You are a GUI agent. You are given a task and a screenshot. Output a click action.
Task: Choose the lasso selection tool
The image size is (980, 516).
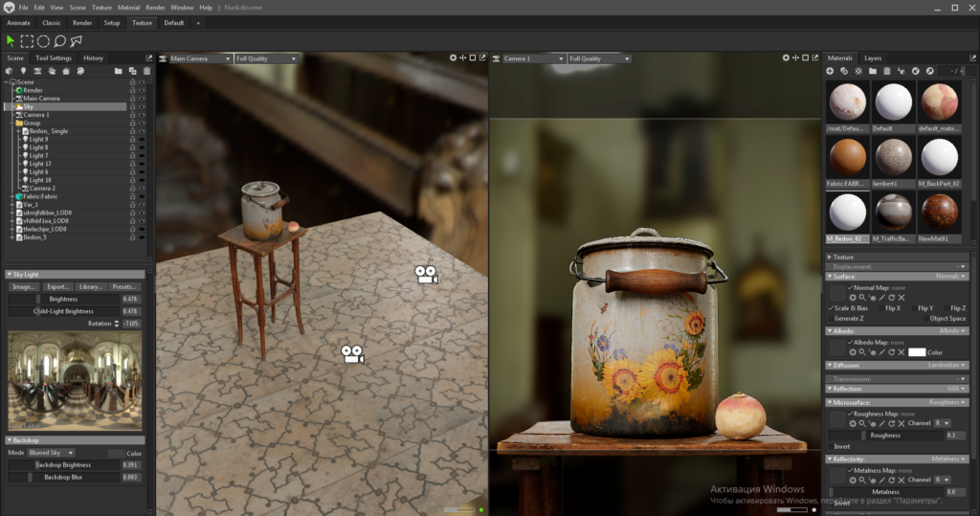tap(60, 41)
